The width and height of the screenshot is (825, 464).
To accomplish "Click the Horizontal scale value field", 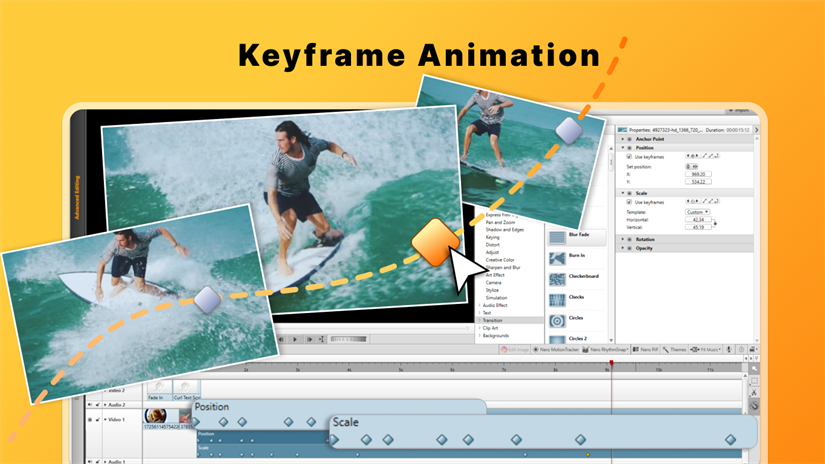I will coord(698,220).
